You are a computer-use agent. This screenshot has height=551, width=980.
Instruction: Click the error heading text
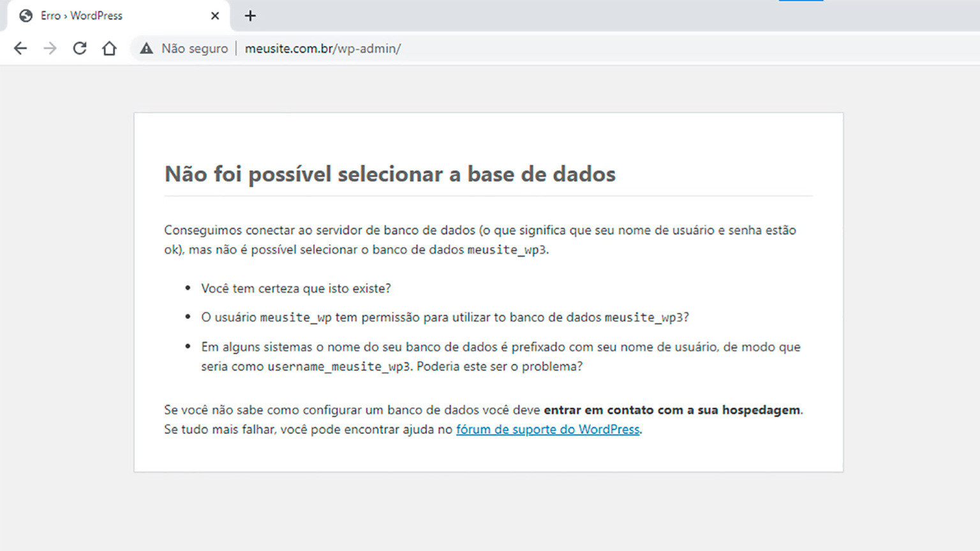click(390, 173)
